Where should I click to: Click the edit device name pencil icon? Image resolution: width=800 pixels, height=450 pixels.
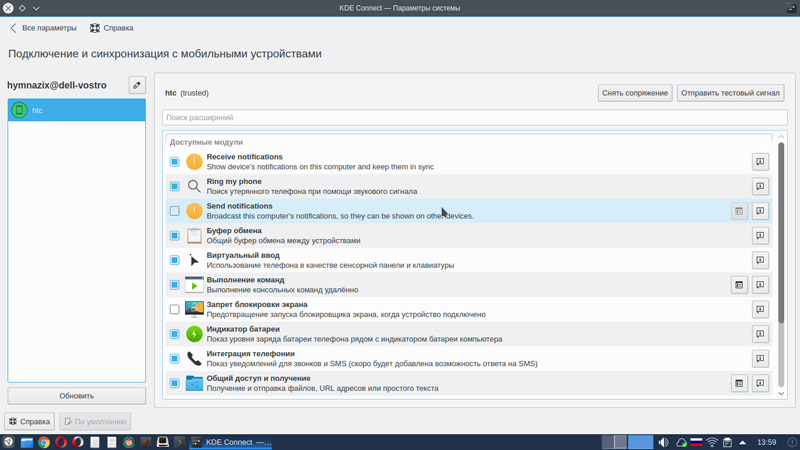(137, 85)
